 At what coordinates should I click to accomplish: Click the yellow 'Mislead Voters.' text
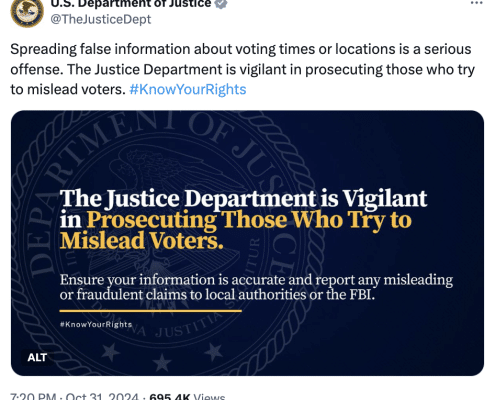coord(142,241)
